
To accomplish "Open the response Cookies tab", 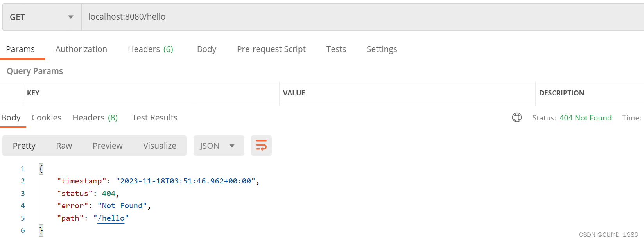I will (x=47, y=118).
